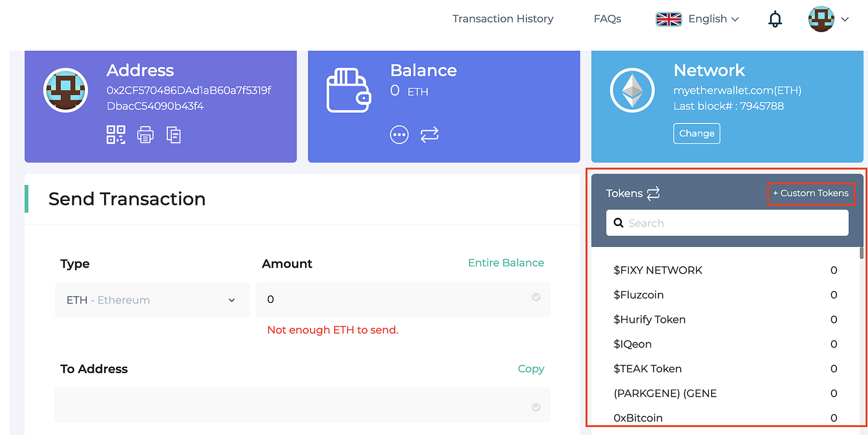Image resolution: width=868 pixels, height=435 pixels.
Task: Click the Copy link beside To Address
Action: tap(531, 369)
